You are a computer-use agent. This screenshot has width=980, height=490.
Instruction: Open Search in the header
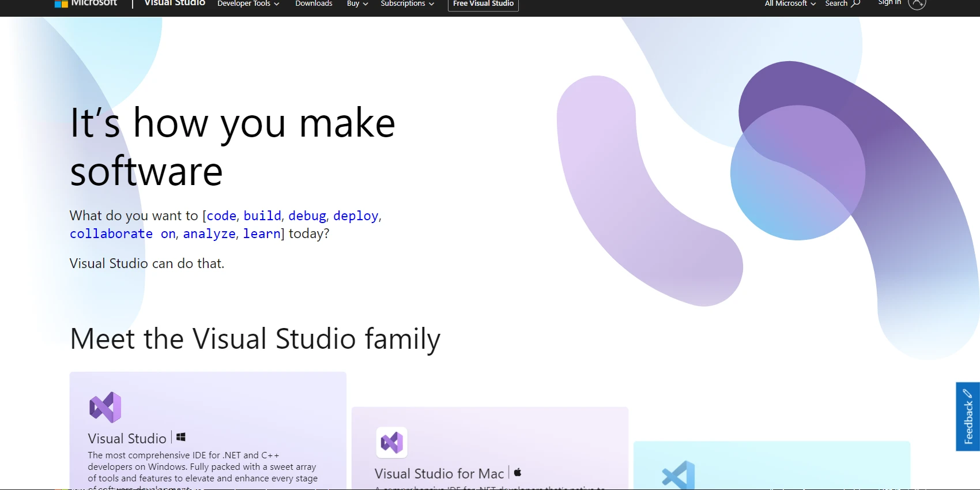[842, 3]
